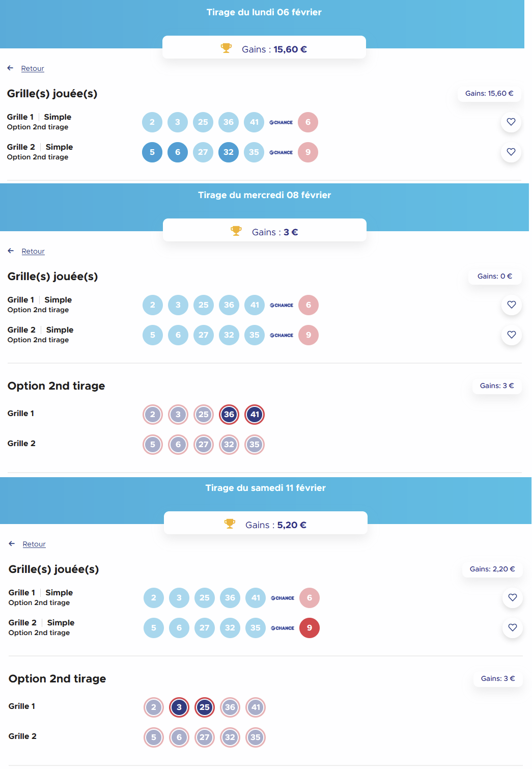Click back arrow icon under samedi 11 février header

pyautogui.click(x=12, y=543)
